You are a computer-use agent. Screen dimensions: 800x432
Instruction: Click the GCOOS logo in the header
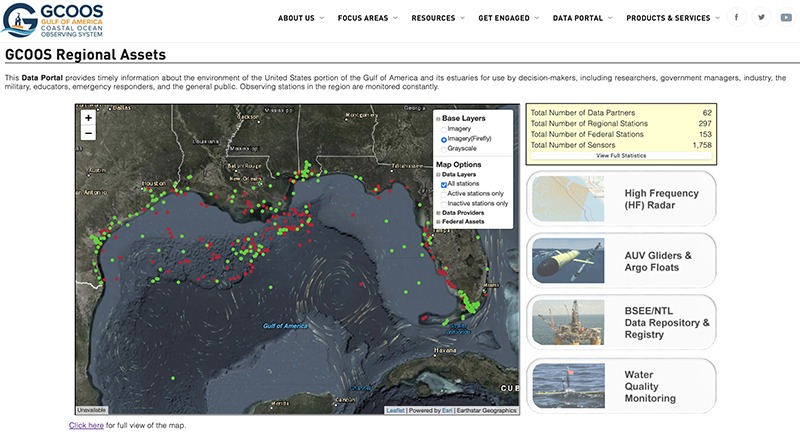pyautogui.click(x=53, y=20)
